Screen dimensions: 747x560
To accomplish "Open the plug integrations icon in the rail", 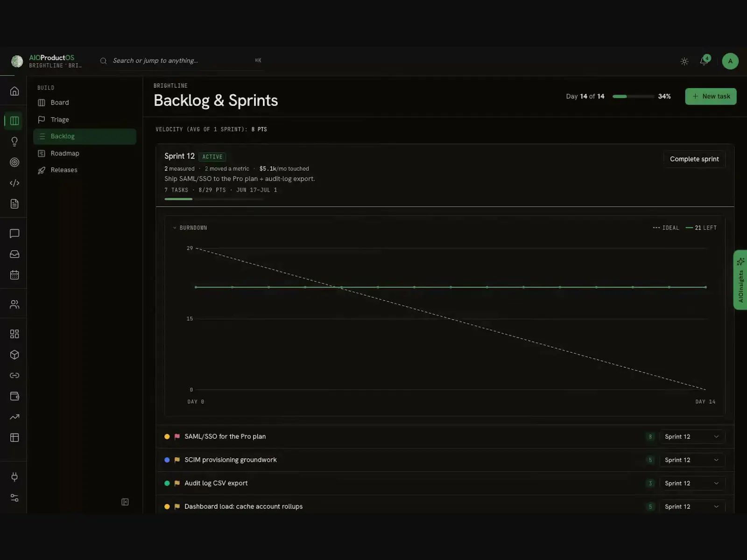I will point(14,477).
